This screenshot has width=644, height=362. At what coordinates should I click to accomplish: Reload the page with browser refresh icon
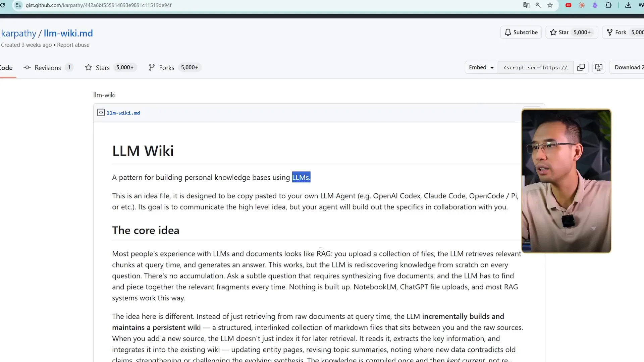tap(3, 5)
